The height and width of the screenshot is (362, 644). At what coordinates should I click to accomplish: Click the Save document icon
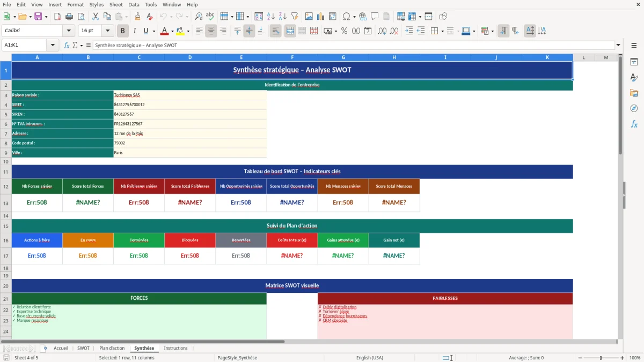38,17
